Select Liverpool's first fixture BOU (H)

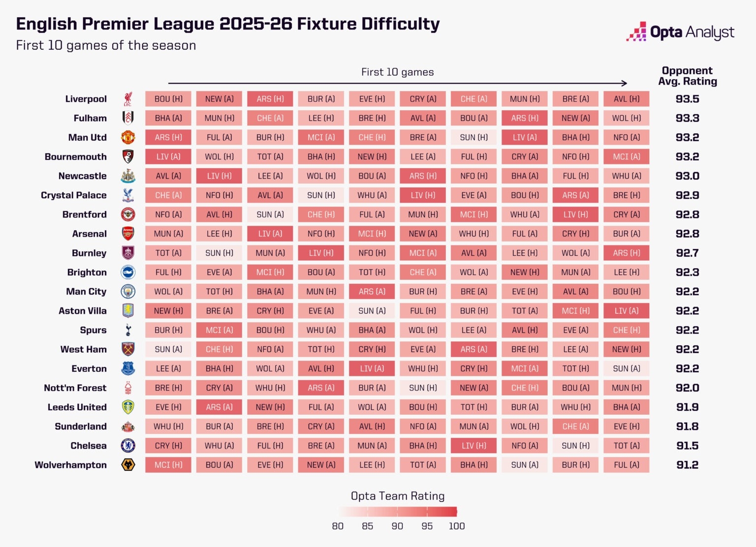pyautogui.click(x=168, y=99)
